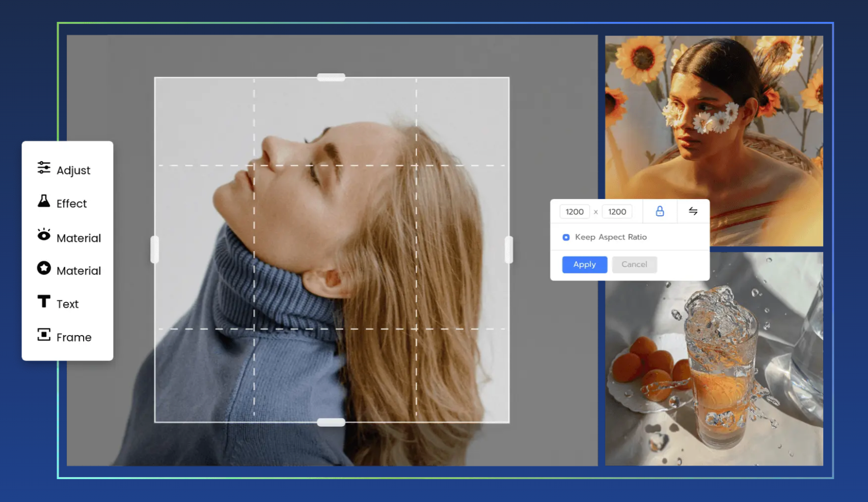Toggle the blue padlock icon
This screenshot has height=502, width=868.
[660, 211]
